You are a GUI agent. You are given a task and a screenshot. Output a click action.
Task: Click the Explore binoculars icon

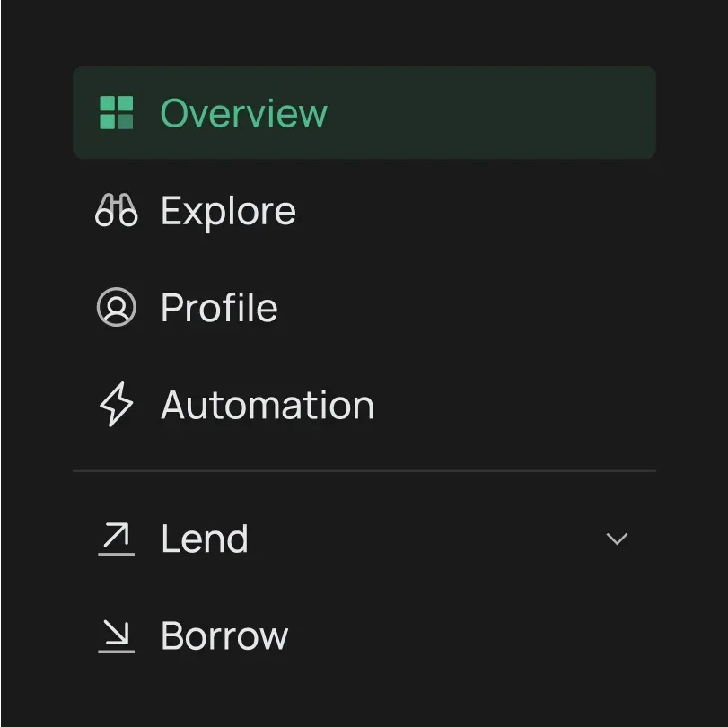[x=116, y=210]
